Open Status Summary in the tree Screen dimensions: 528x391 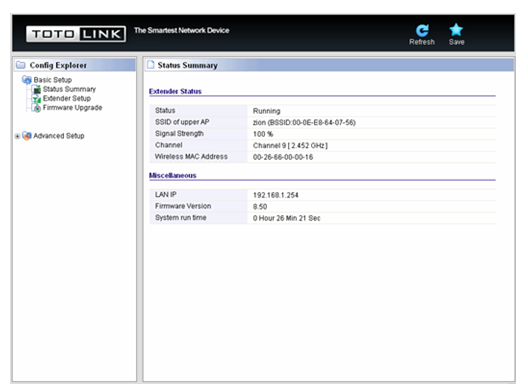[x=69, y=89]
